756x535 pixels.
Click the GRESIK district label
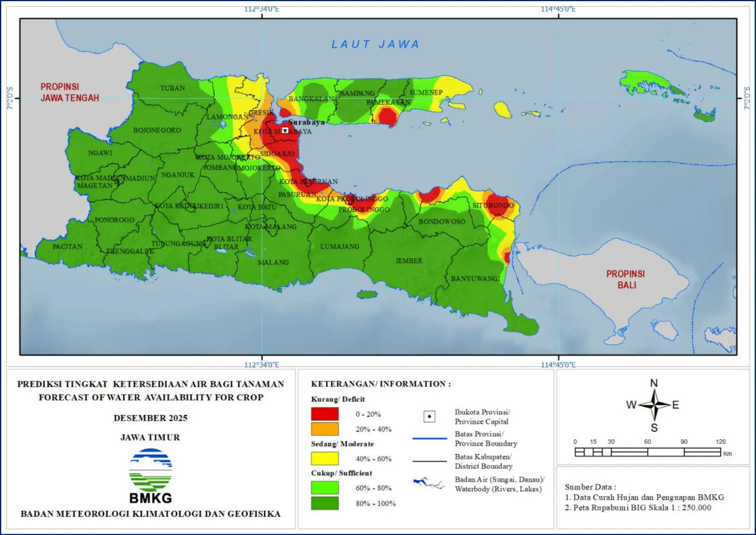click(x=261, y=113)
